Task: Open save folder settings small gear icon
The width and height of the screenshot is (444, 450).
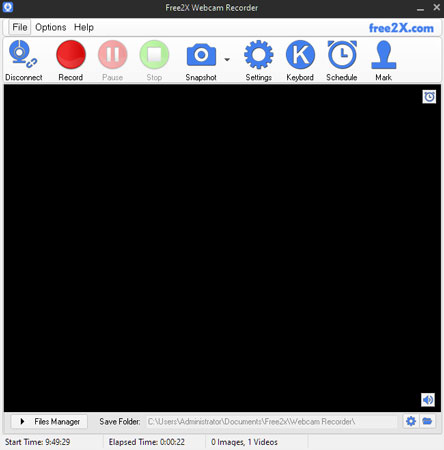Action: pyautogui.click(x=411, y=421)
